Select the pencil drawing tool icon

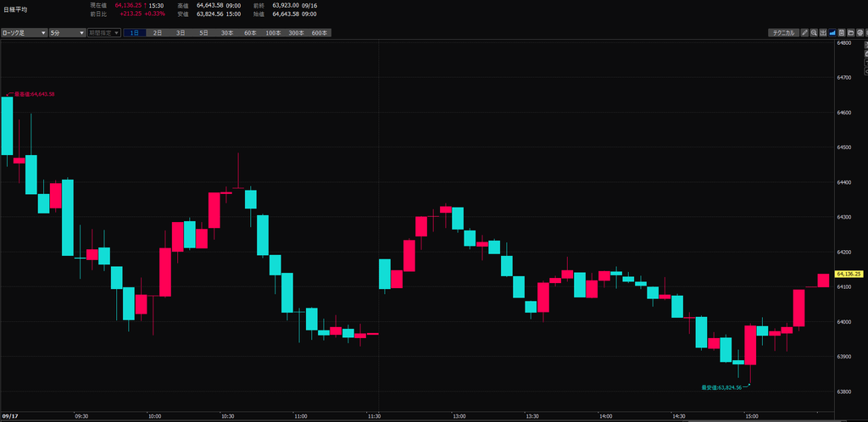click(x=805, y=33)
